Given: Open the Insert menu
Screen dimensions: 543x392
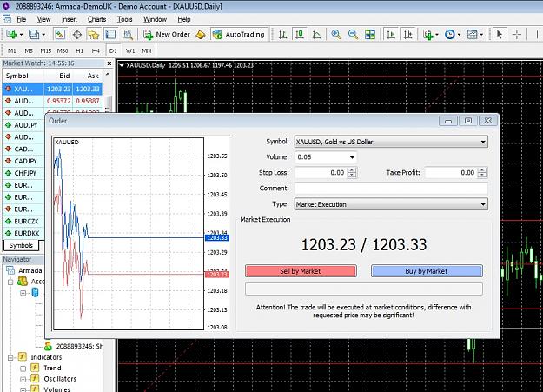Looking at the screenshot, I should (70, 19).
